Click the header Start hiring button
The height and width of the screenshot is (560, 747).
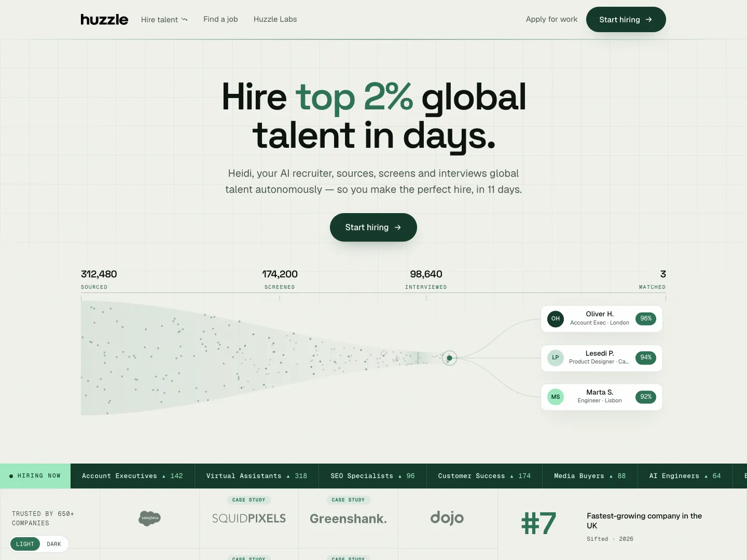pos(626,20)
